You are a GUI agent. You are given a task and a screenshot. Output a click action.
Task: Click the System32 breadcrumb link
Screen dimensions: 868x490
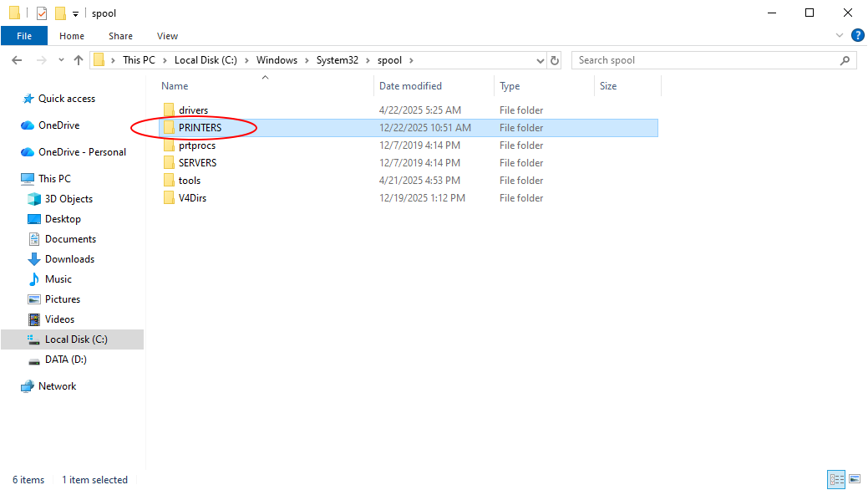(337, 60)
